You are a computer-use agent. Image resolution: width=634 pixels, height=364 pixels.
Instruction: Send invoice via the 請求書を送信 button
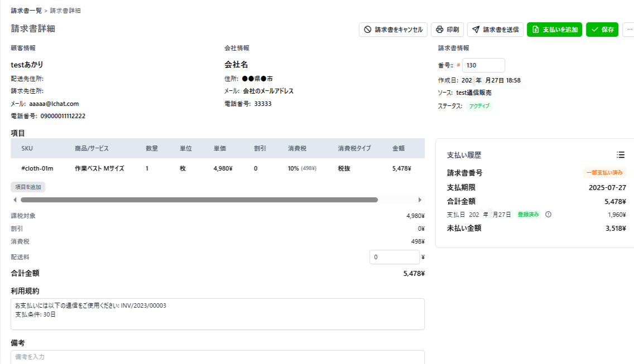(495, 30)
